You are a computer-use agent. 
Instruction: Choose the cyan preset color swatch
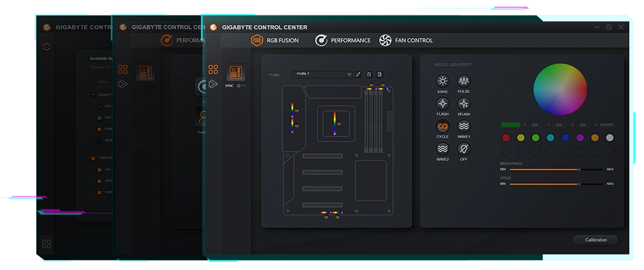(551, 138)
